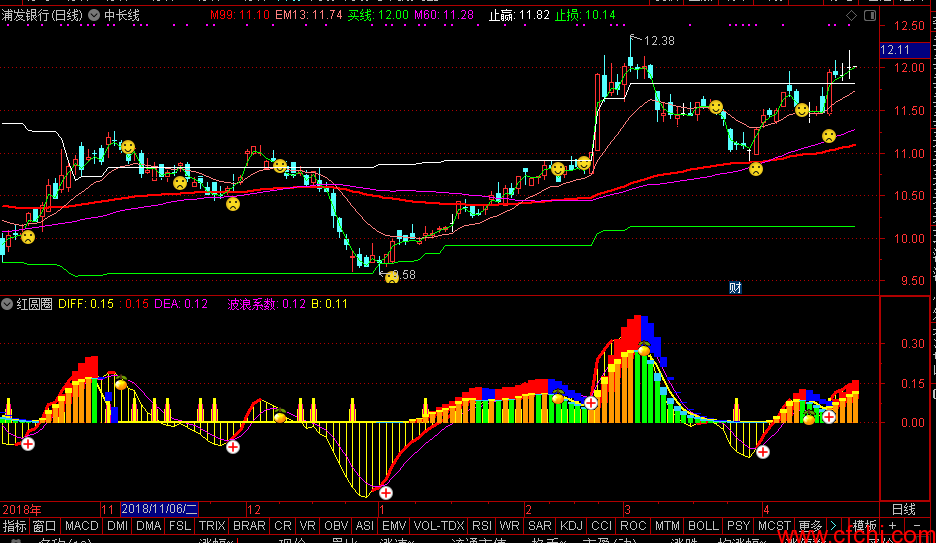Show the PSY indicator
Image resolution: width=936 pixels, height=543 pixels.
[738, 526]
